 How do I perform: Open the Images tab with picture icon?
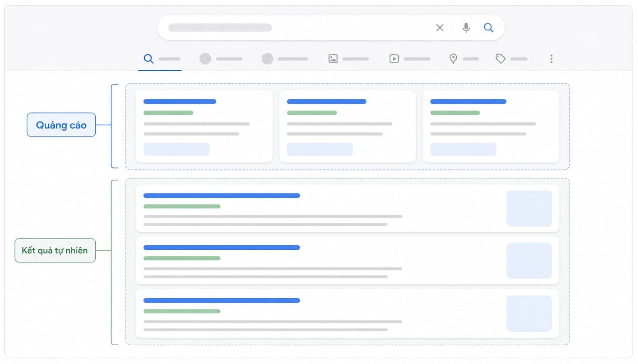point(348,59)
